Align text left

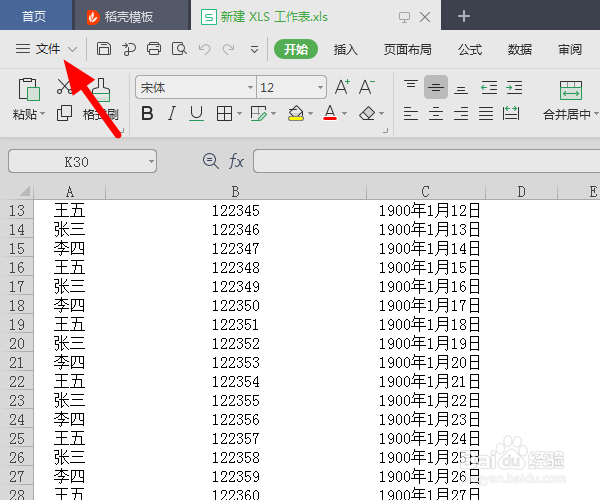pyautogui.click(x=411, y=114)
